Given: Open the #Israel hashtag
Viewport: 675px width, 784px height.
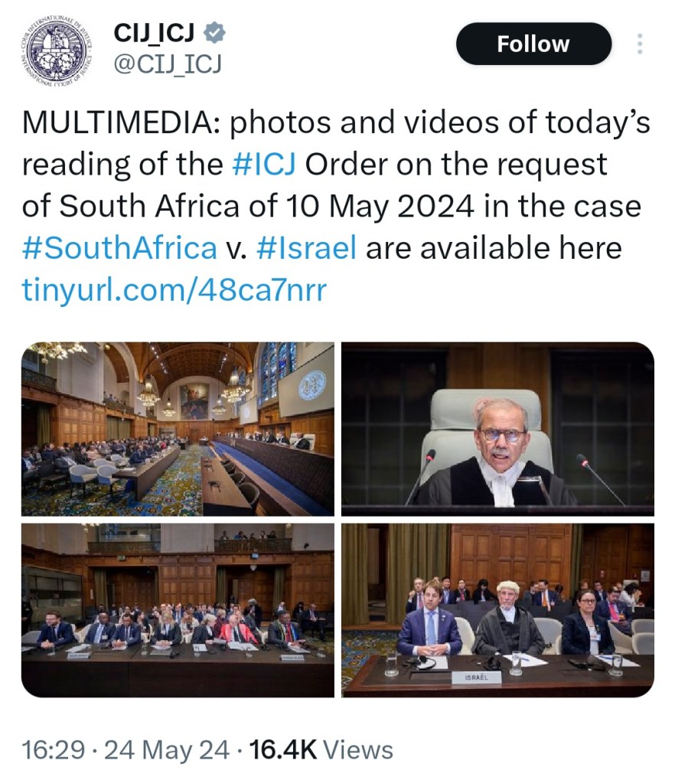Looking at the screenshot, I should tap(306, 247).
